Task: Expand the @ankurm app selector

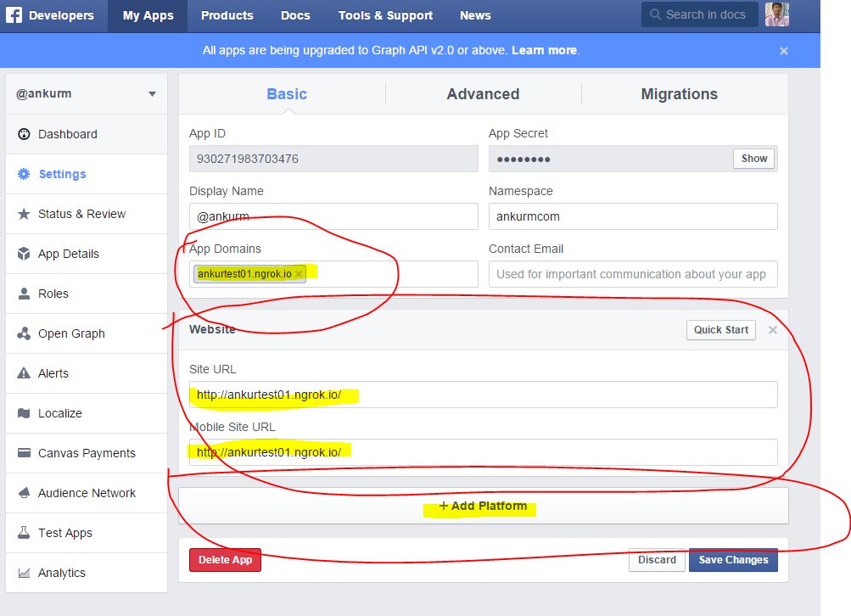Action: (x=152, y=94)
